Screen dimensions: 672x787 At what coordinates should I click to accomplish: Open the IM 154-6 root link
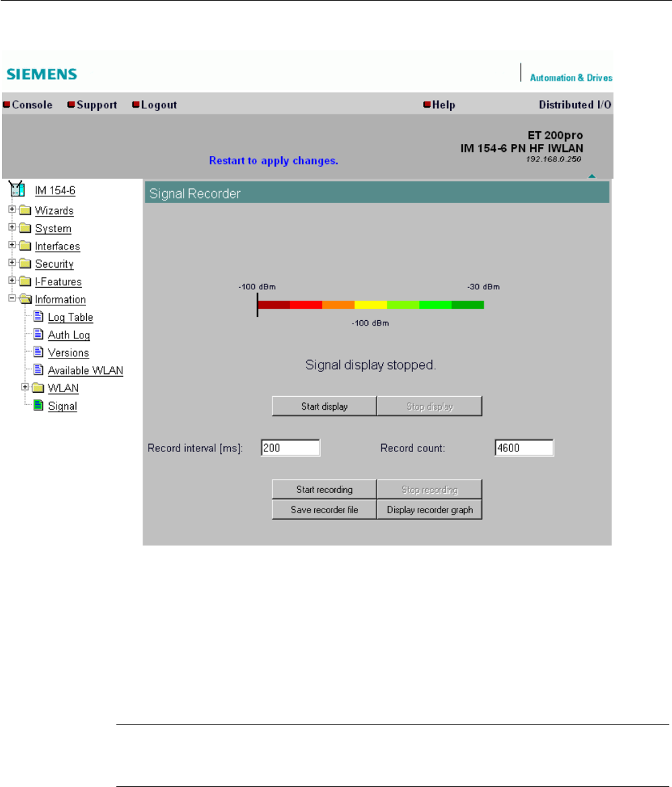tap(55, 191)
